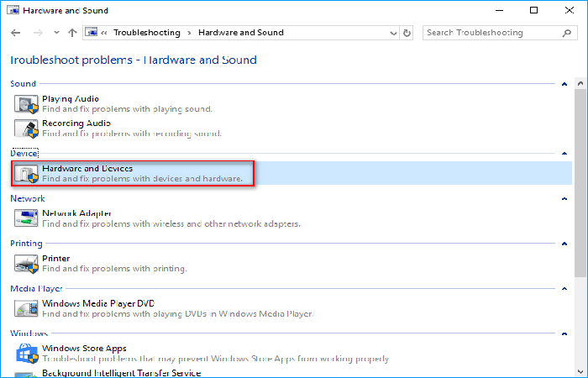The width and height of the screenshot is (588, 378).
Task: Collapse the Windows section
Action: coord(564,333)
